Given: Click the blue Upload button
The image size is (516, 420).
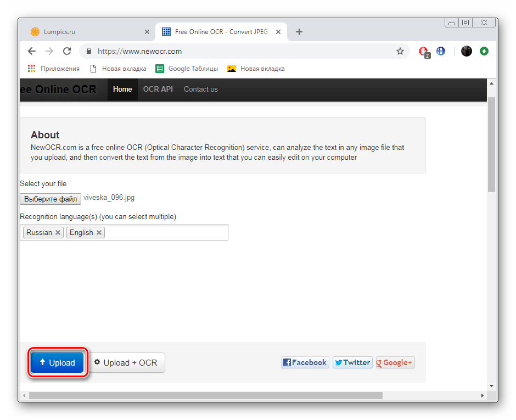Looking at the screenshot, I should (57, 362).
